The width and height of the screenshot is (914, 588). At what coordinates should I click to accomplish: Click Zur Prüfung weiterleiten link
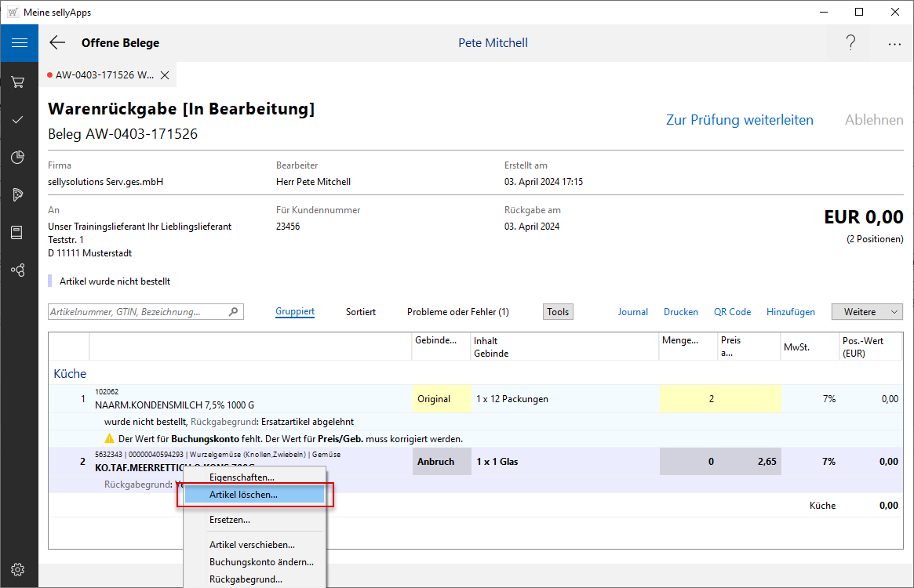point(739,120)
